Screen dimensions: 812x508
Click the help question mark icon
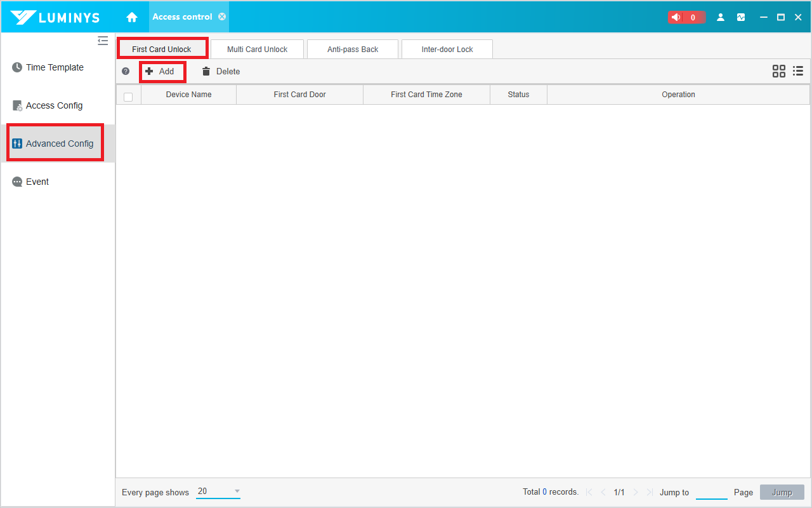(126, 72)
